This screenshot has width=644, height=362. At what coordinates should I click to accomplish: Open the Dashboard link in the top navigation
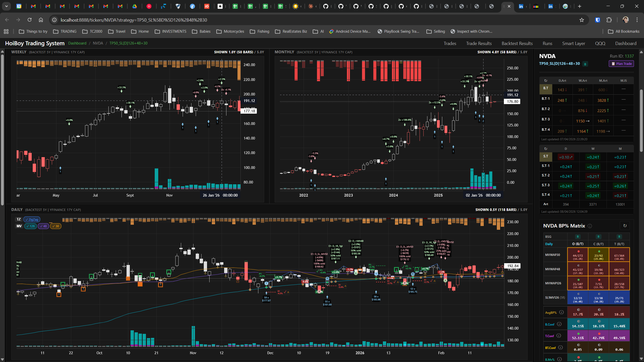coord(626,43)
